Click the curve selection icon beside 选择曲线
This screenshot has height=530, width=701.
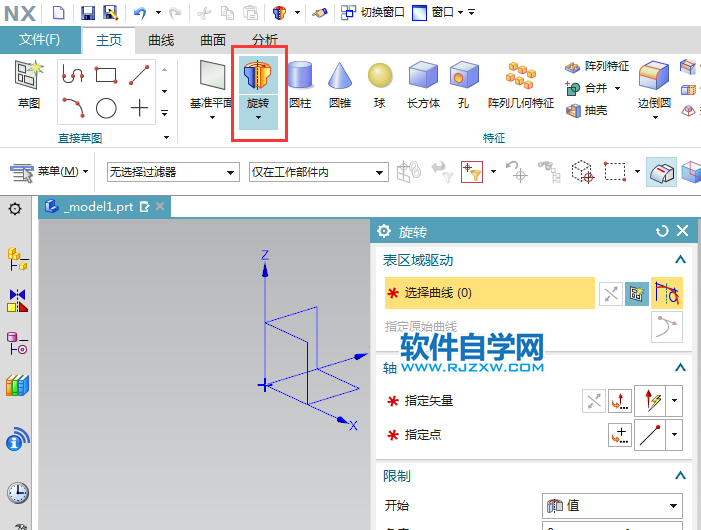667,293
